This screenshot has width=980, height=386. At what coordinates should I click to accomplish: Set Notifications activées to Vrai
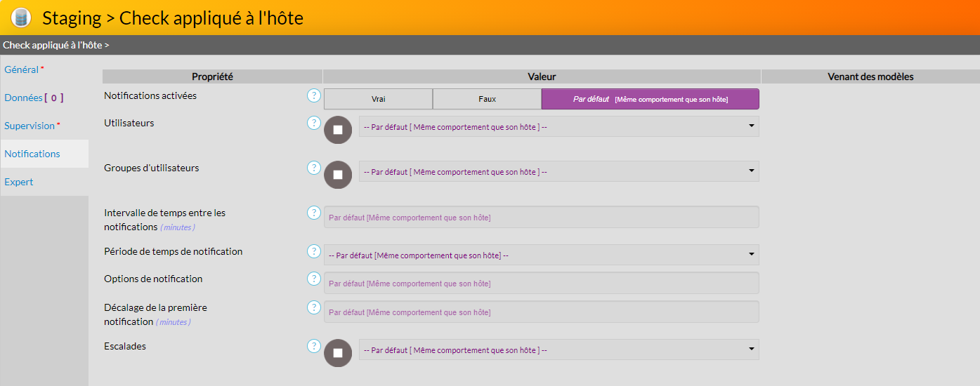click(378, 99)
